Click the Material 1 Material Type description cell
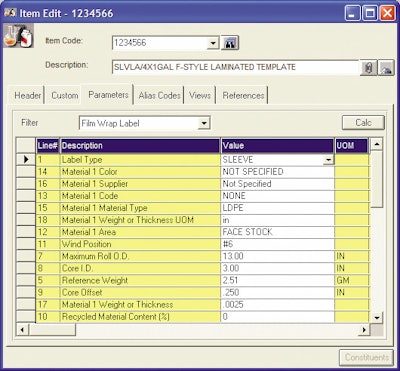The height and width of the screenshot is (371, 400). point(140,208)
